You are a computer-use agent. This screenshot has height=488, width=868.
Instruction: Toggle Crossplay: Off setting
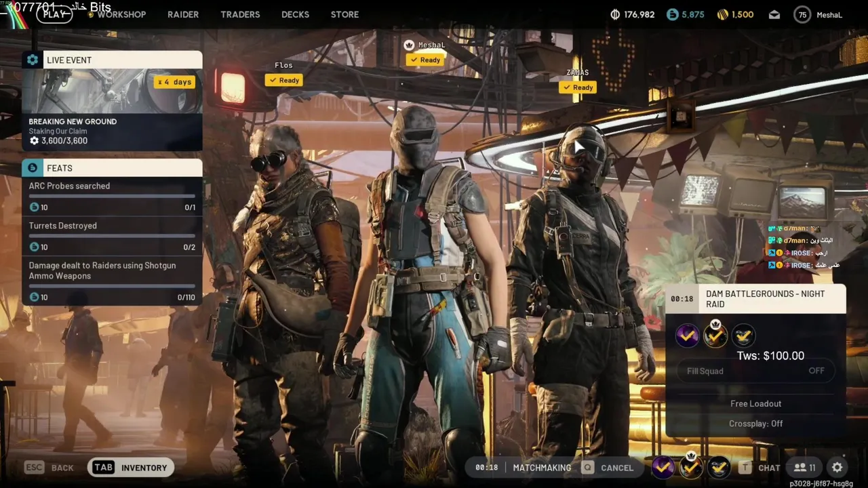(755, 424)
